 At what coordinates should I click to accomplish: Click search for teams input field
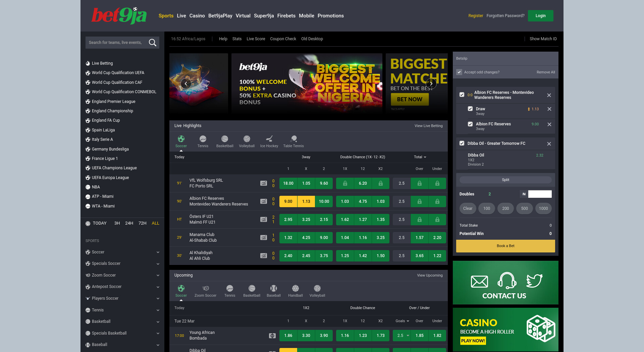click(x=115, y=43)
